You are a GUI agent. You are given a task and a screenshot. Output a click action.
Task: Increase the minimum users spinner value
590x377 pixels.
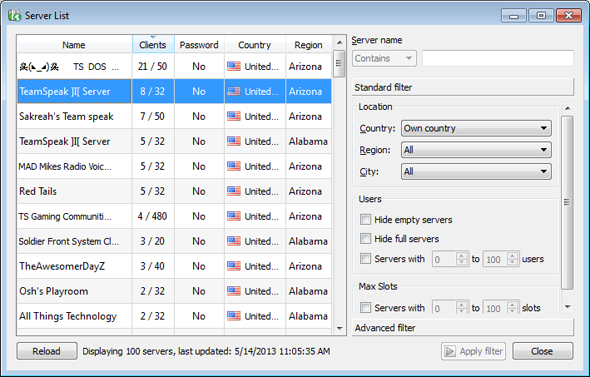462,255
